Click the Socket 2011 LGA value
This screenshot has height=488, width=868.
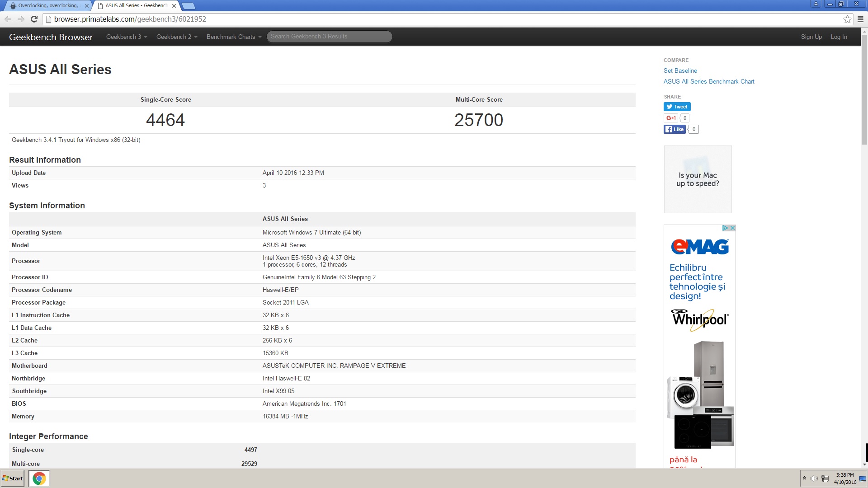point(285,302)
